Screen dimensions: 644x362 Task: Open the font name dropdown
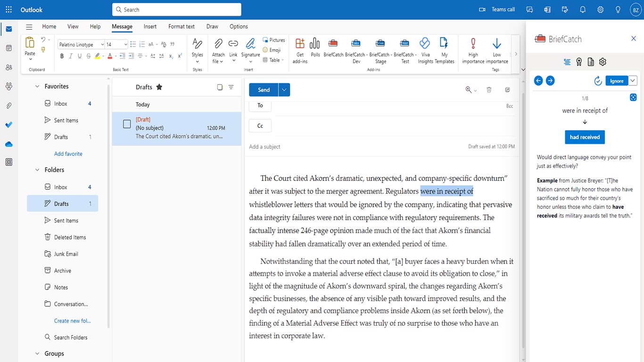click(x=102, y=44)
